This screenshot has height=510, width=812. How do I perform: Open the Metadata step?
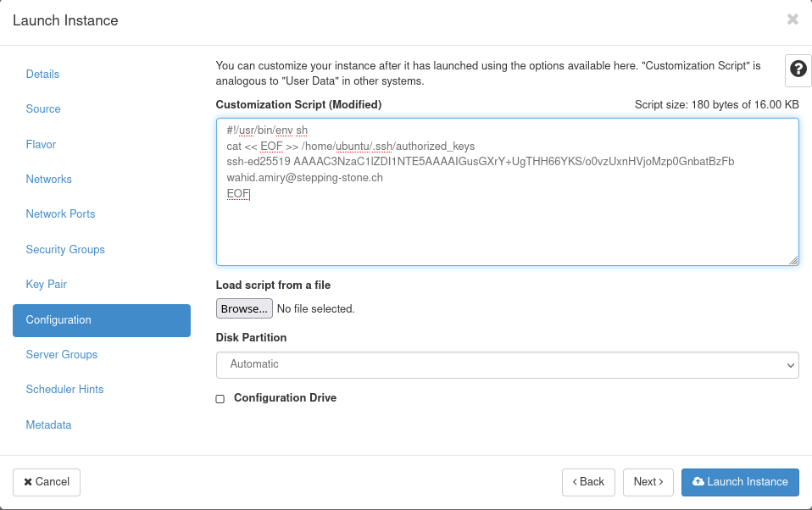pyautogui.click(x=49, y=425)
